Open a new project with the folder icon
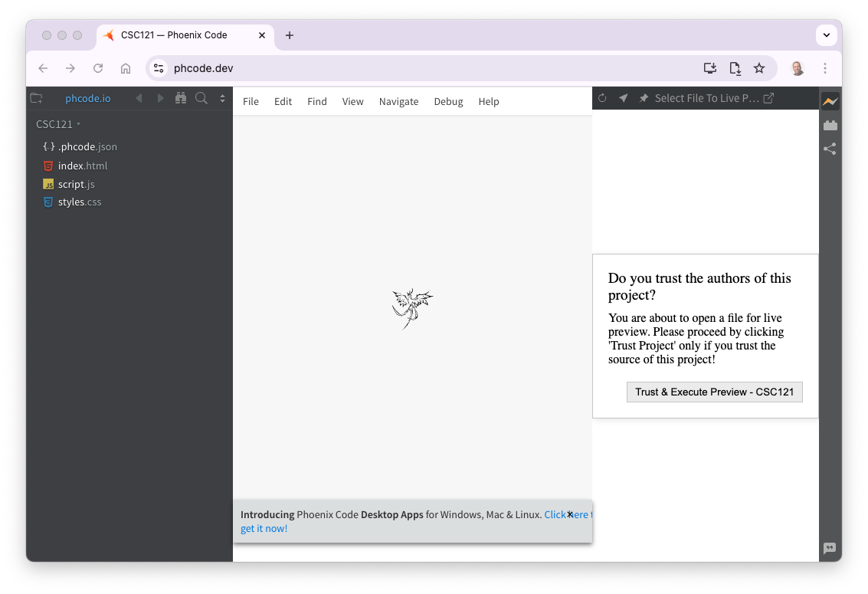 tap(36, 98)
